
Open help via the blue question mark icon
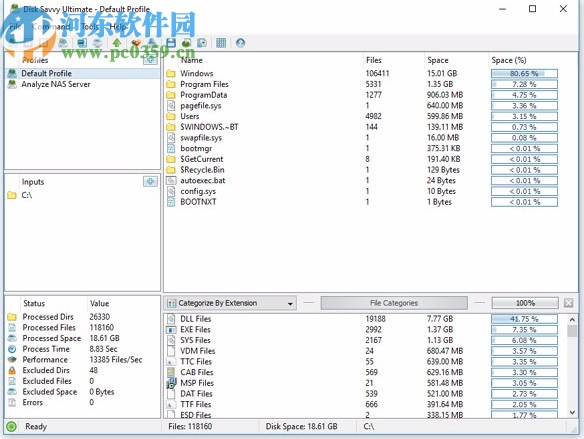240,43
